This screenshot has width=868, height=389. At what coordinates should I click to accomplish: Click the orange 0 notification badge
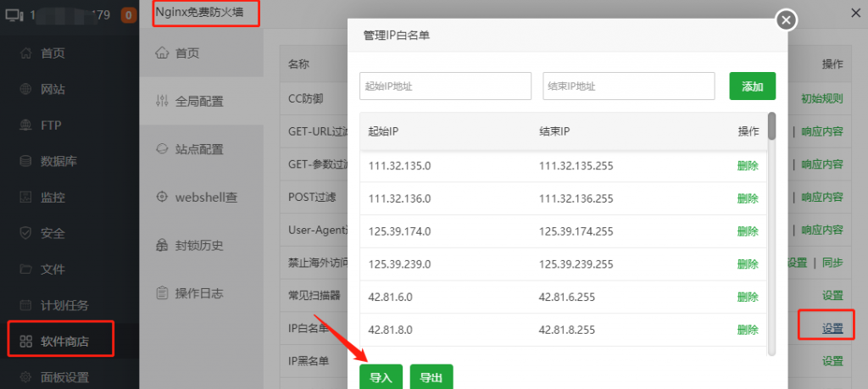point(129,15)
